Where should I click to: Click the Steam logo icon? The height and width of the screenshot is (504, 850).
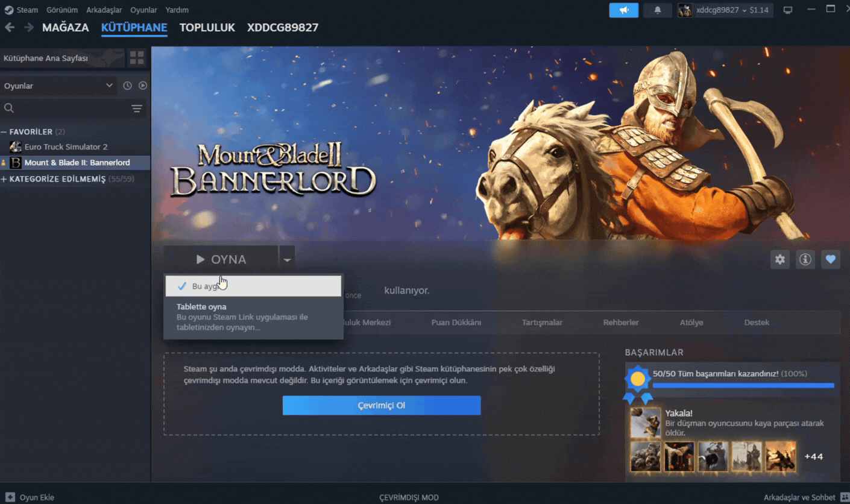(x=9, y=10)
